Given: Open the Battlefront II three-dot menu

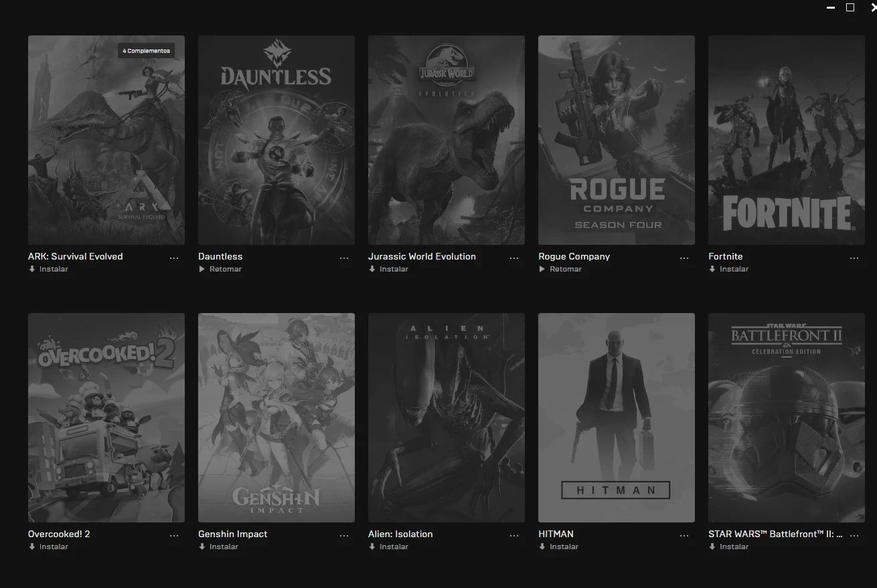Looking at the screenshot, I should (854, 535).
